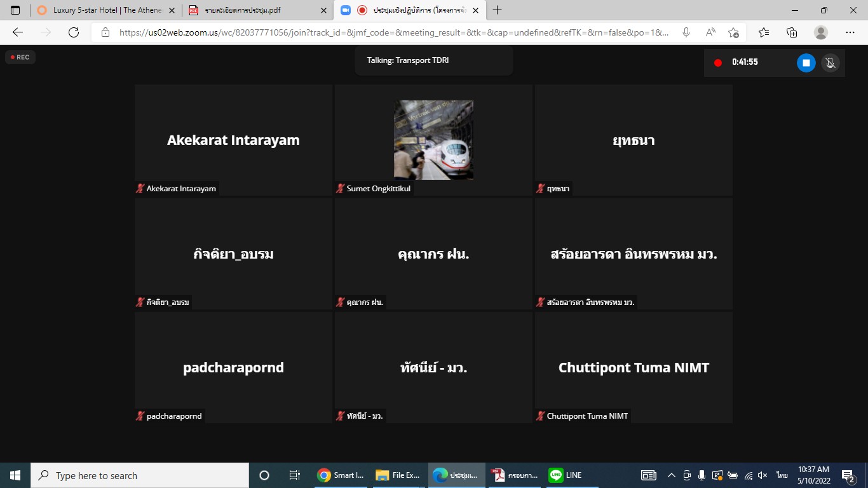
Task: Click the Zoom meeting URL address bar
Action: 394,32
